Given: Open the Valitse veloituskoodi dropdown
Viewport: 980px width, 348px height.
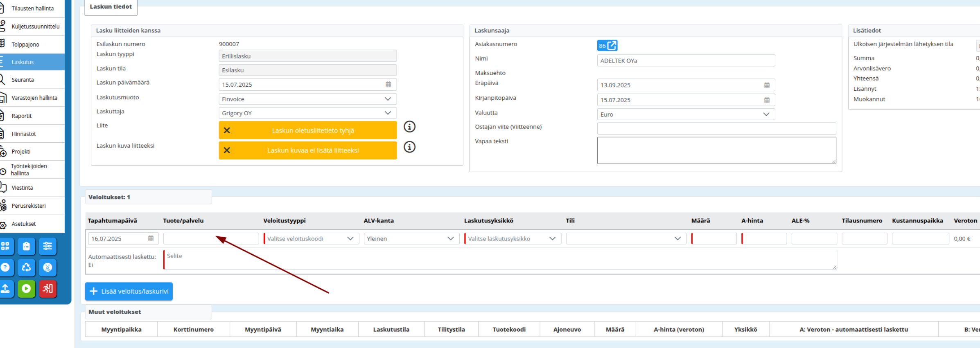Looking at the screenshot, I should click(x=311, y=238).
